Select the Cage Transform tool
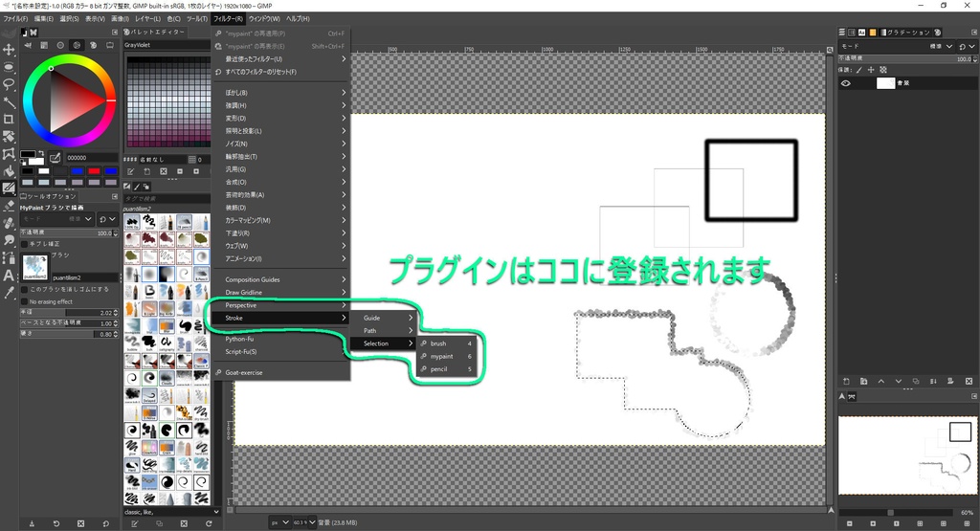 tap(9, 153)
